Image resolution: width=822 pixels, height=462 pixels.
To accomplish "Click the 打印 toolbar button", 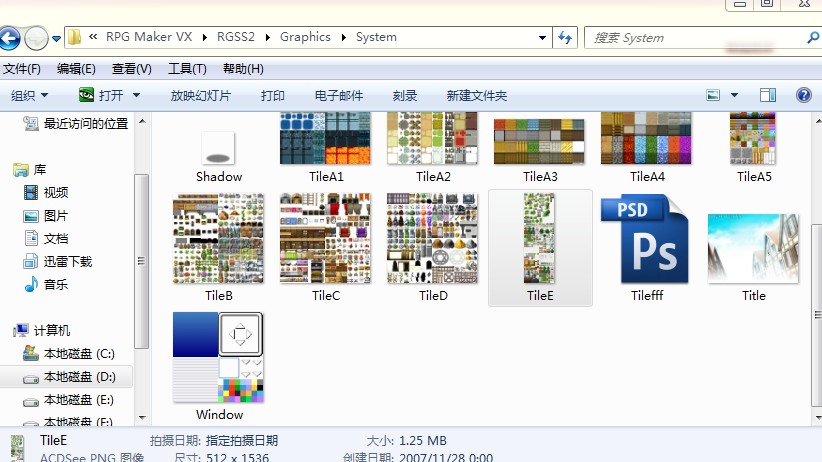I will (x=273, y=95).
